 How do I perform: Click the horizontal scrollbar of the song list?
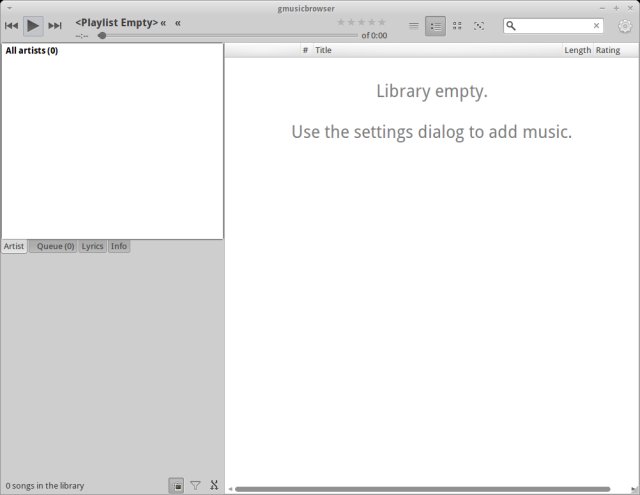tap(422, 489)
